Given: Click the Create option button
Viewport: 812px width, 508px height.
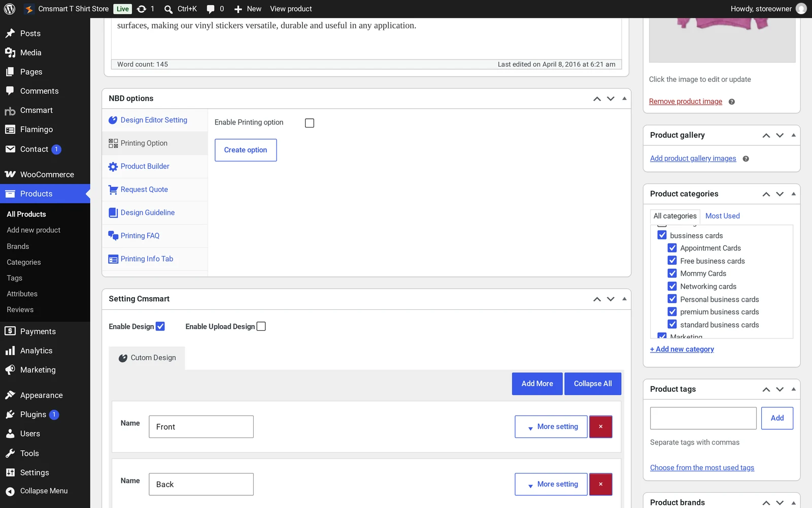Looking at the screenshot, I should point(246,150).
